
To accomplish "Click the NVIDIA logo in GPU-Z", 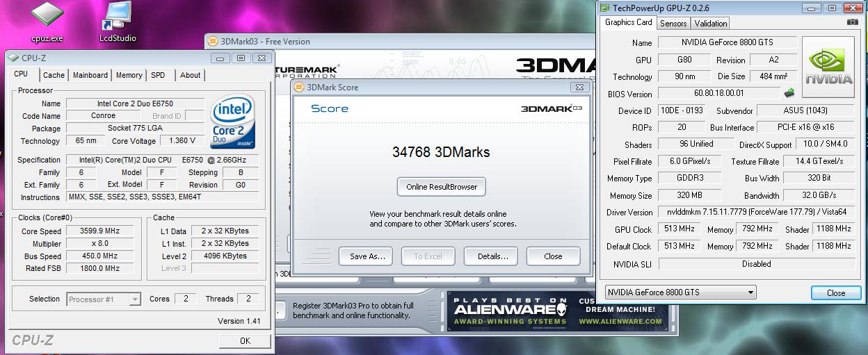I will click(x=828, y=67).
